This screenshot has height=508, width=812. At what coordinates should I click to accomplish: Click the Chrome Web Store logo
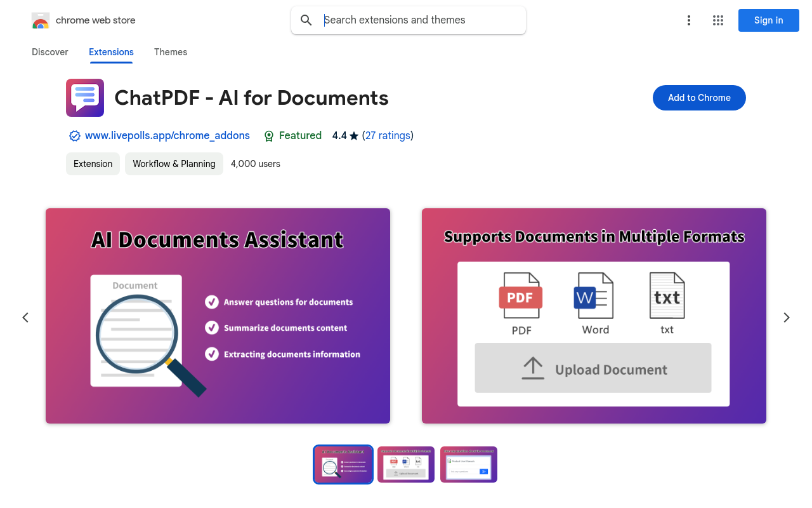click(x=41, y=20)
